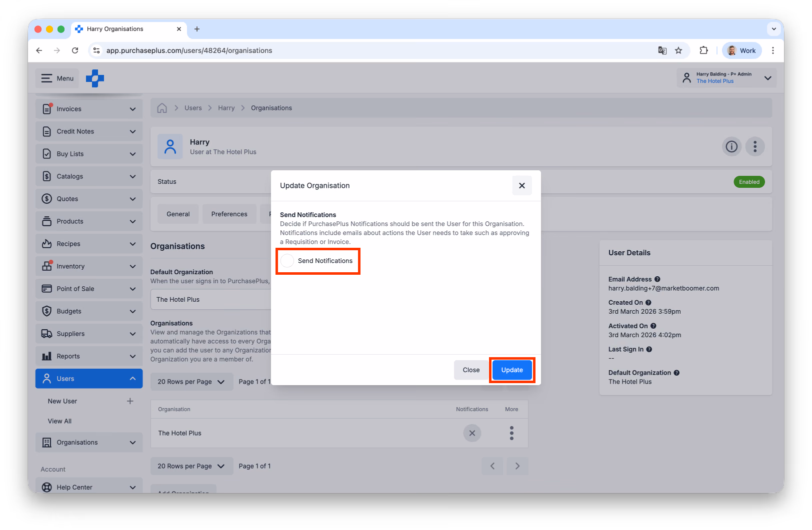The height and width of the screenshot is (530, 812).
Task: Expand the Credit Notes menu chevron
Action: [x=132, y=131]
